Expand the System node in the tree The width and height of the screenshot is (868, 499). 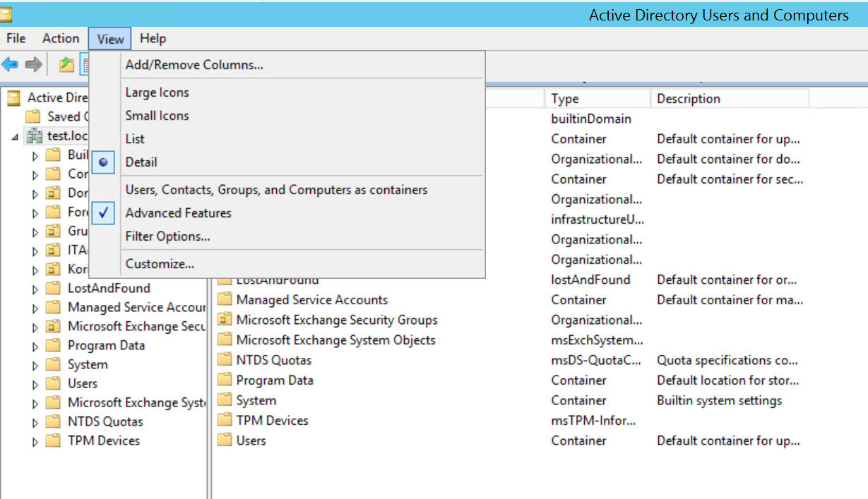point(35,366)
